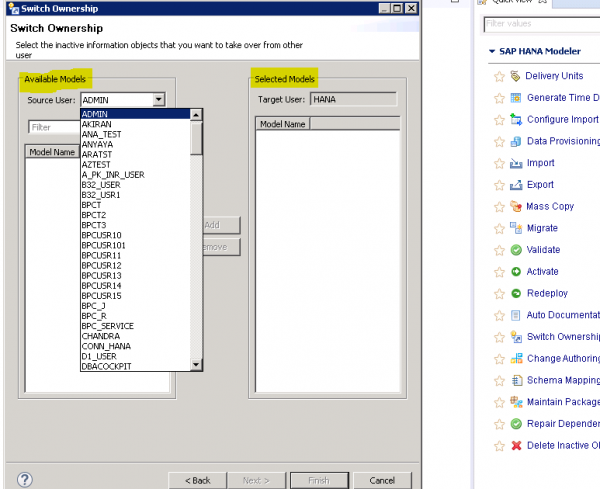Click the green Activate icon

click(x=516, y=272)
